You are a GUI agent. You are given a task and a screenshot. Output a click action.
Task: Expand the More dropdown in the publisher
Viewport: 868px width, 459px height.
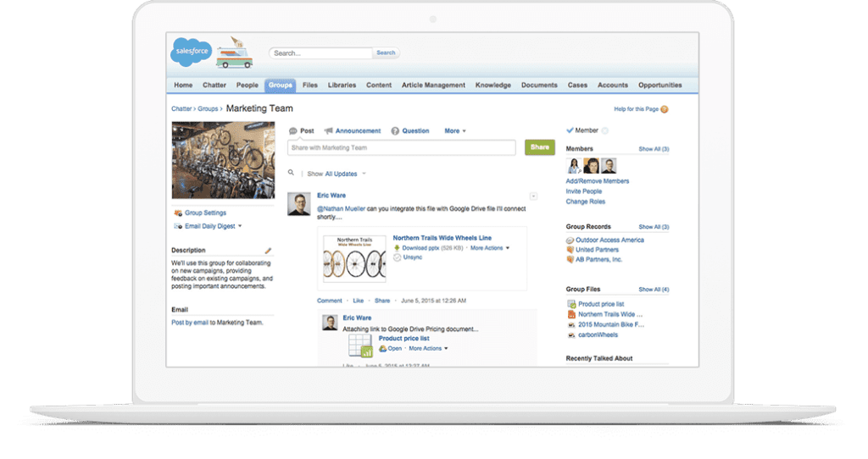pos(455,131)
